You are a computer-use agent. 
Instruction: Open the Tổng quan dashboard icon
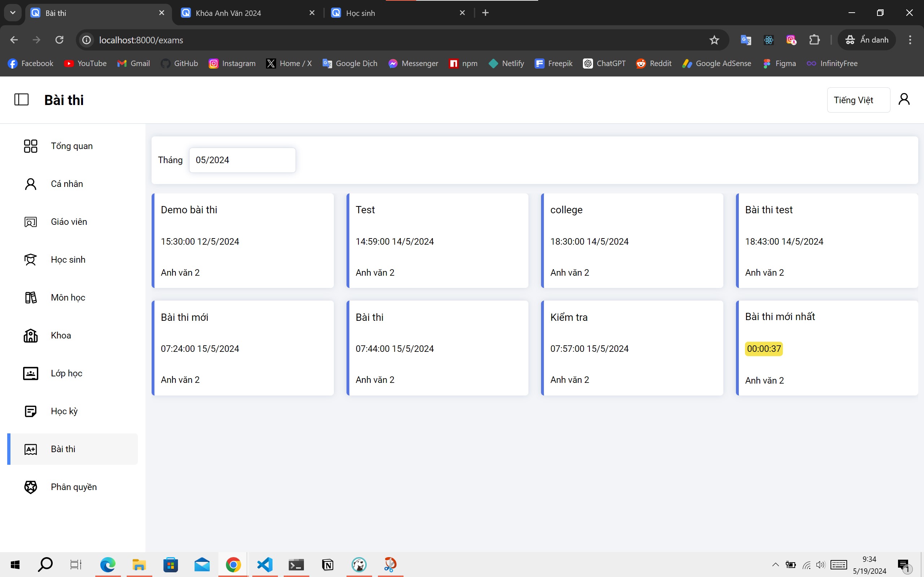(31, 146)
